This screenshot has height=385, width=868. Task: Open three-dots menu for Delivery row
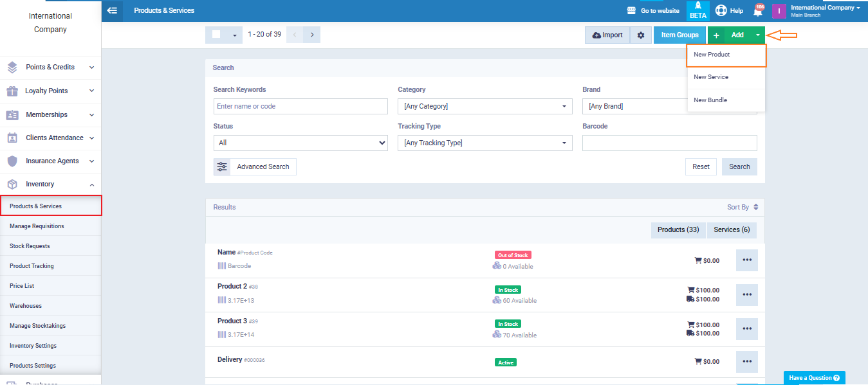coord(746,362)
